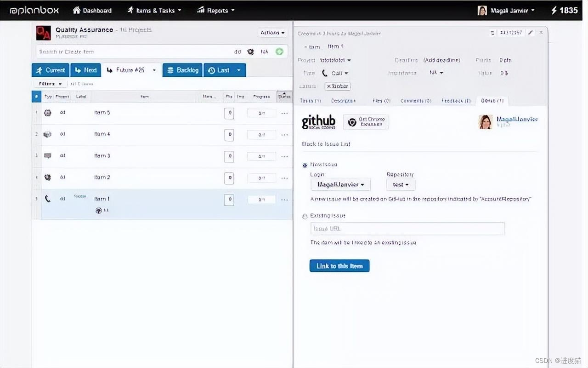The image size is (588, 368).
Task: Click the lightning bolt 1835 counter
Action: [x=564, y=10]
